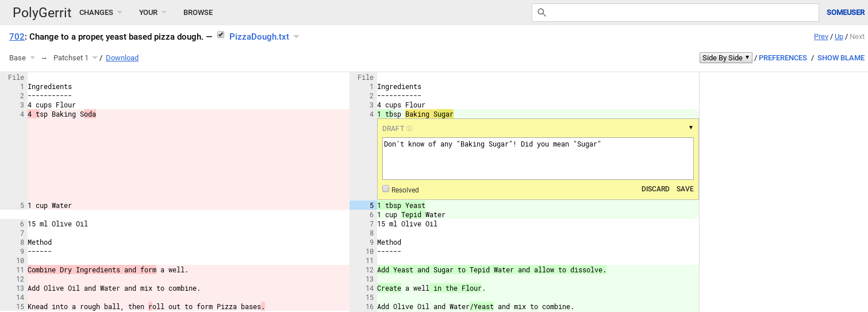Open the Your menu
Screen dimensions: 868x312
tap(152, 13)
